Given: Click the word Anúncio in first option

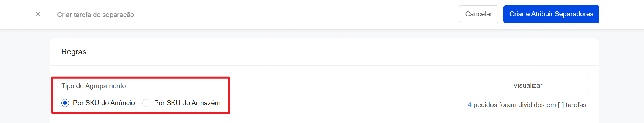Looking at the screenshot, I should (x=122, y=103).
